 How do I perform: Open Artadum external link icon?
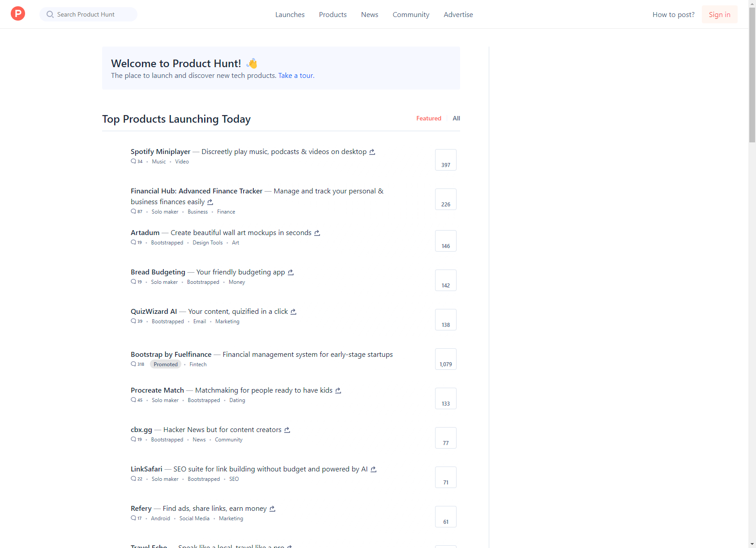click(317, 233)
